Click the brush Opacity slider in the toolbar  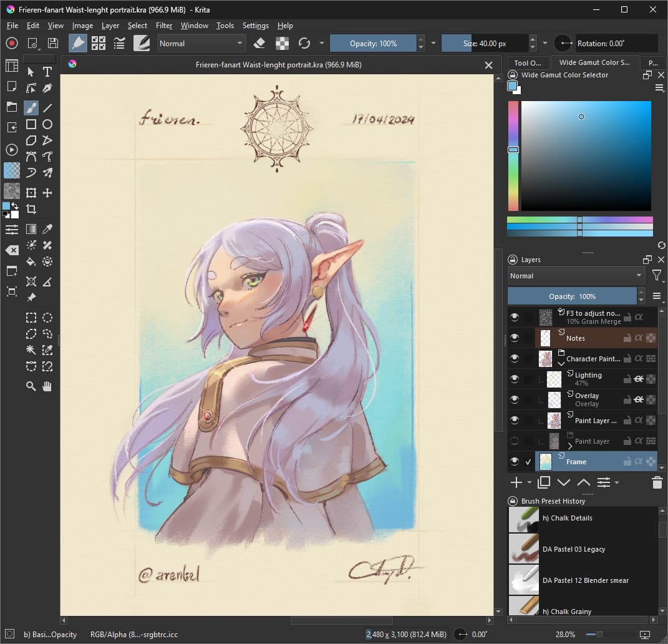tap(373, 43)
